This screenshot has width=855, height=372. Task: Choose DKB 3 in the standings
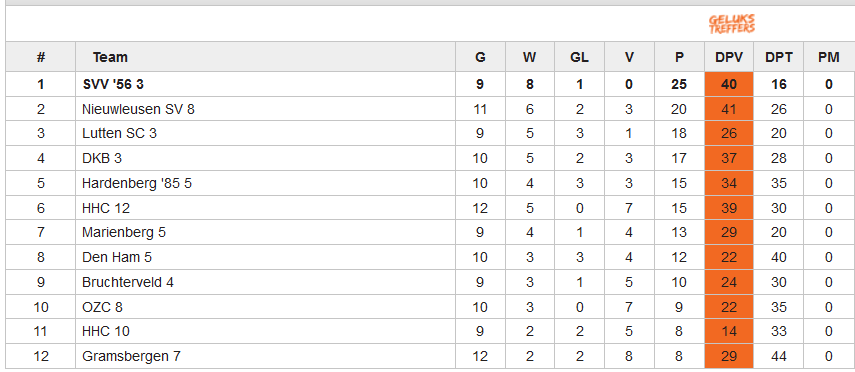102,159
